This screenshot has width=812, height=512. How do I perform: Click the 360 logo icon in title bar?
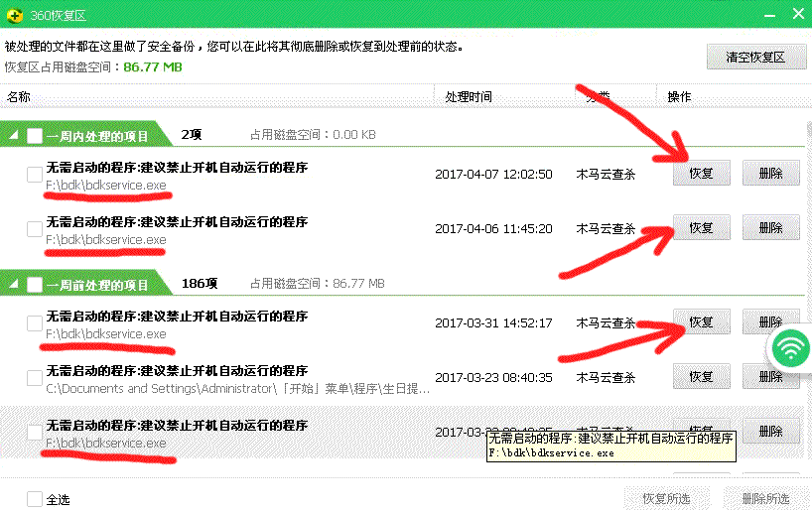coord(15,16)
